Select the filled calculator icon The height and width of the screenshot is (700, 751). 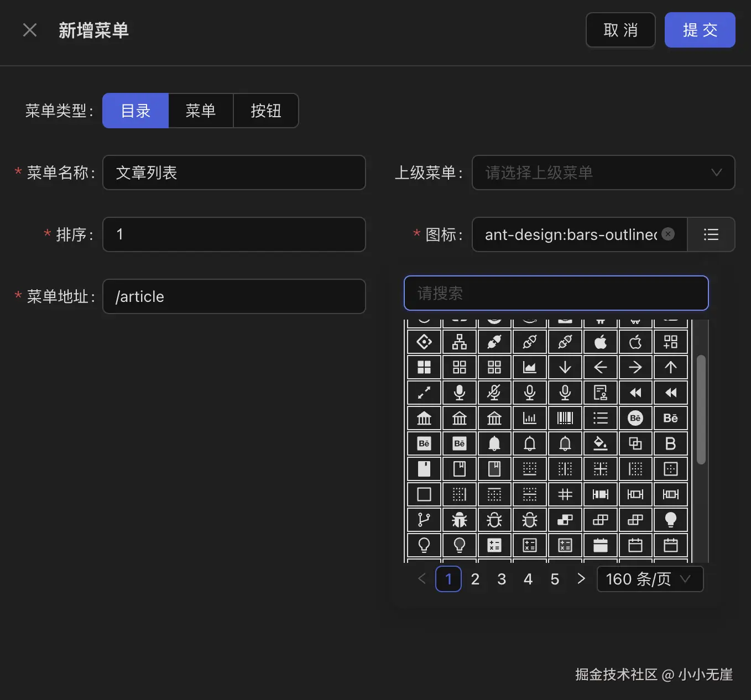click(x=494, y=545)
